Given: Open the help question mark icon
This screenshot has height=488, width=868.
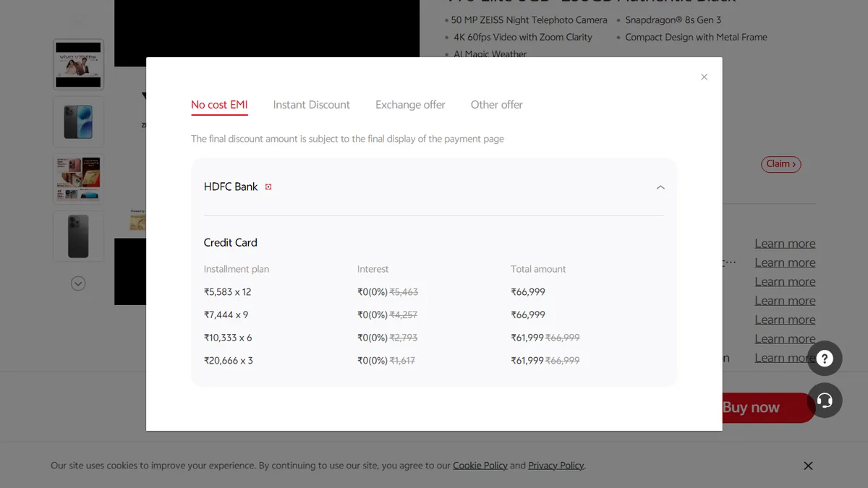Looking at the screenshot, I should click(825, 359).
